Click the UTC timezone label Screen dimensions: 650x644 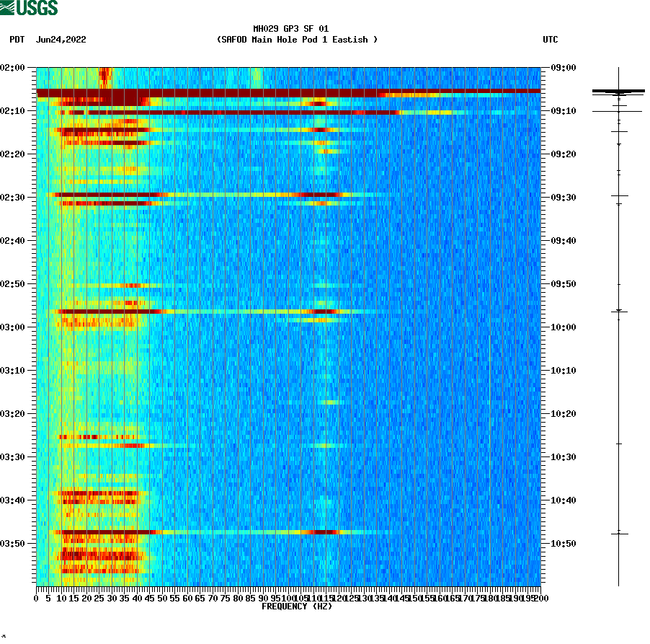click(x=552, y=40)
